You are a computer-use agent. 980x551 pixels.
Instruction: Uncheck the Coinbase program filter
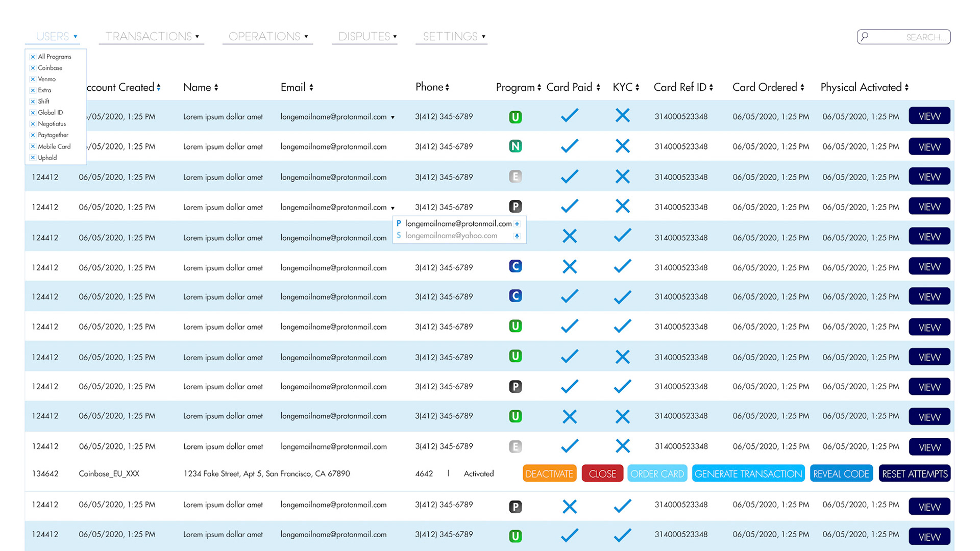(x=33, y=68)
